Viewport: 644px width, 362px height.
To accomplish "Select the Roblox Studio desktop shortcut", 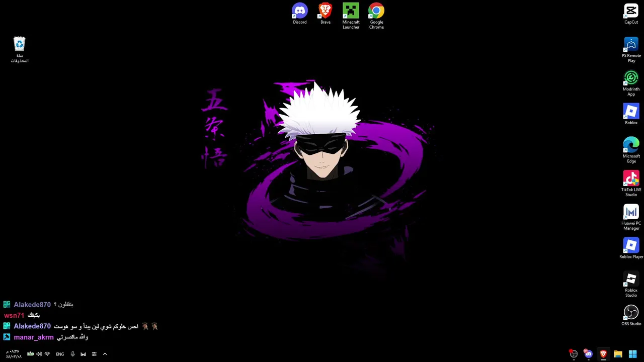I will click(631, 285).
